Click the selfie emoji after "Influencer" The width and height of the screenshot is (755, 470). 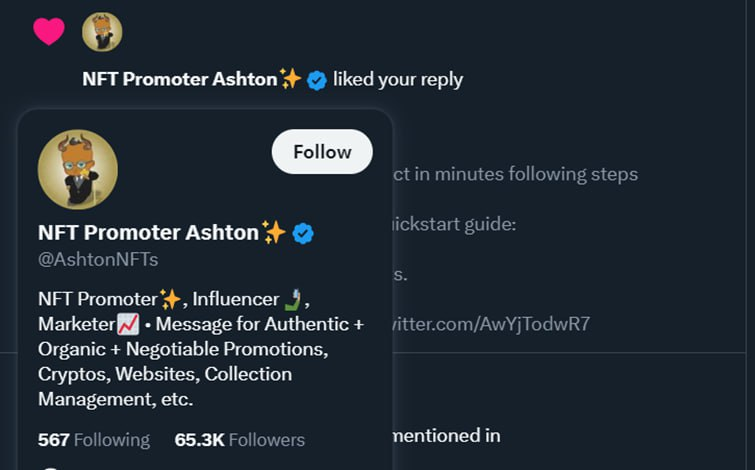tap(293, 298)
